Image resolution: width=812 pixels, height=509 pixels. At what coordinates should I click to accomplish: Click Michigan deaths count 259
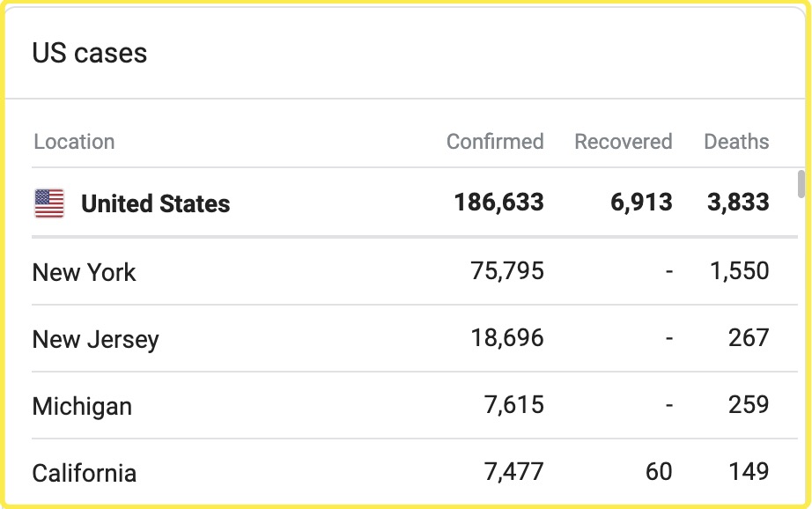[x=749, y=405]
